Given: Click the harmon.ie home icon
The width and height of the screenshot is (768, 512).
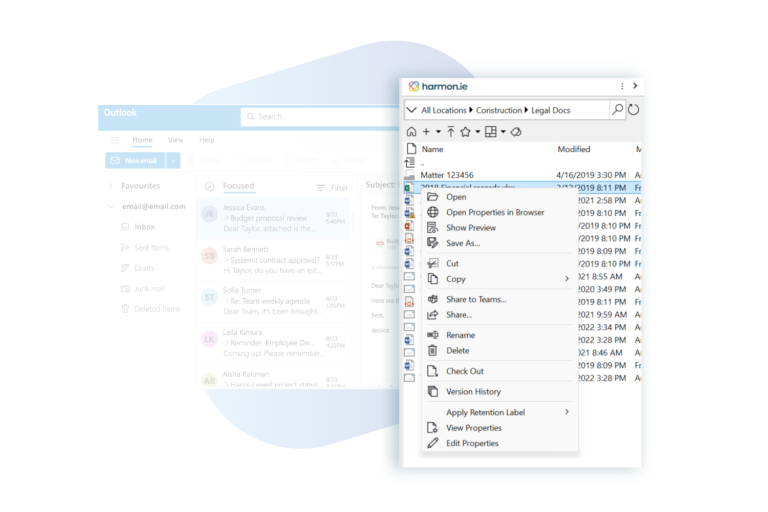Looking at the screenshot, I should [x=411, y=132].
